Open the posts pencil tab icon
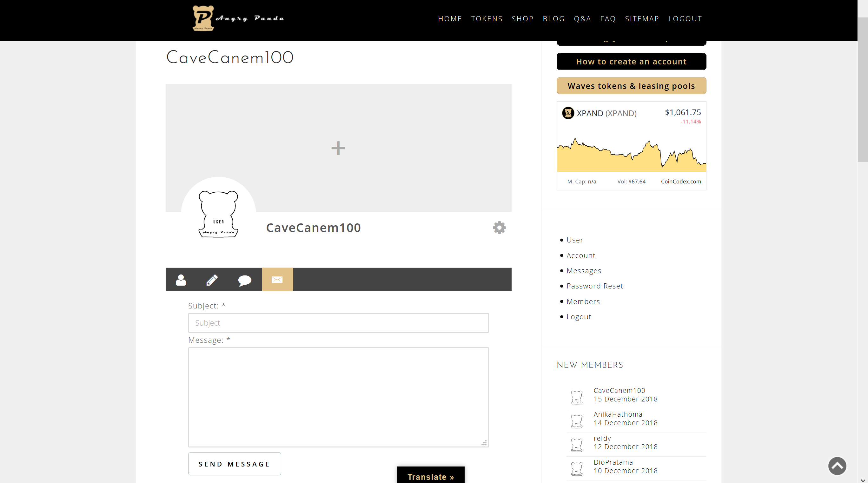Viewport: 868px width, 483px height. point(212,280)
